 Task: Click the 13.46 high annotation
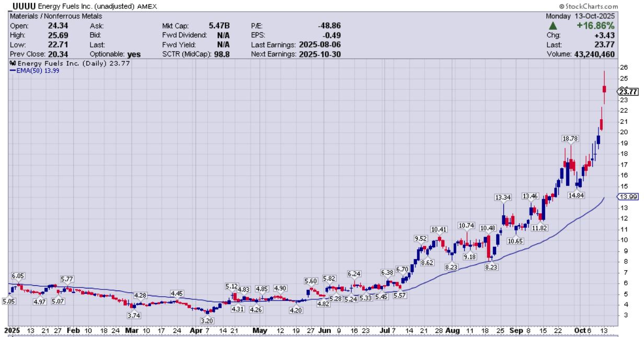click(x=530, y=196)
